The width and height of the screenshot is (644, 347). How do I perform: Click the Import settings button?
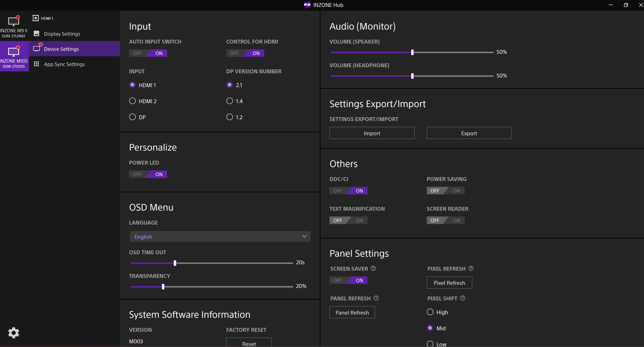(372, 133)
